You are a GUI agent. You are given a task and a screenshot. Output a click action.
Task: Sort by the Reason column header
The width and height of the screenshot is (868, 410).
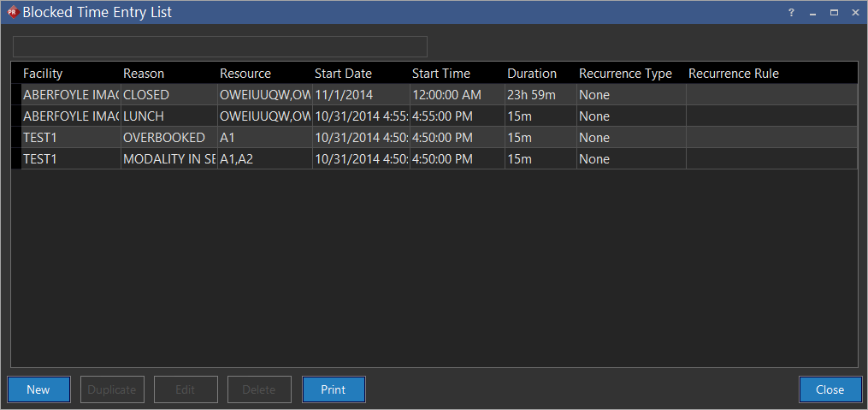click(144, 74)
